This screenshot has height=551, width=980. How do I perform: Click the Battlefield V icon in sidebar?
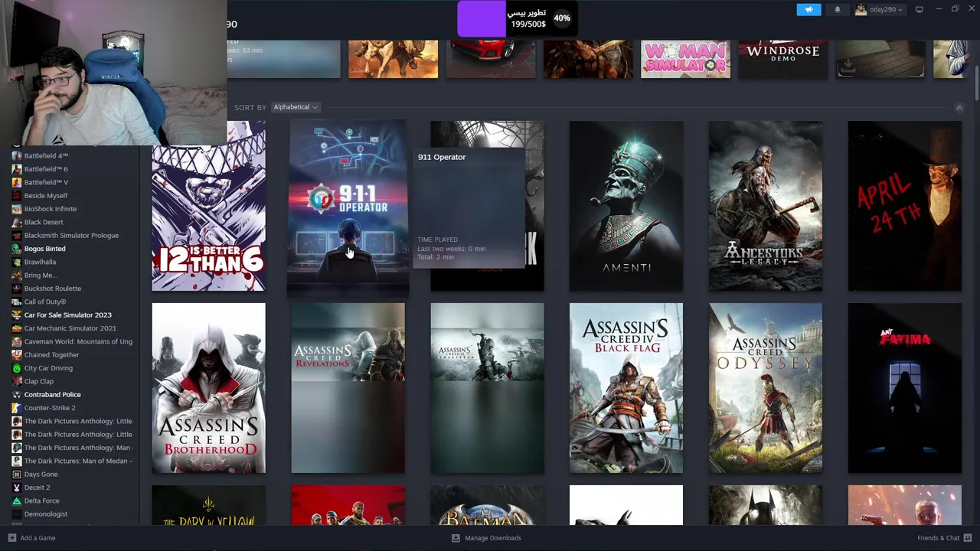[x=17, y=182]
